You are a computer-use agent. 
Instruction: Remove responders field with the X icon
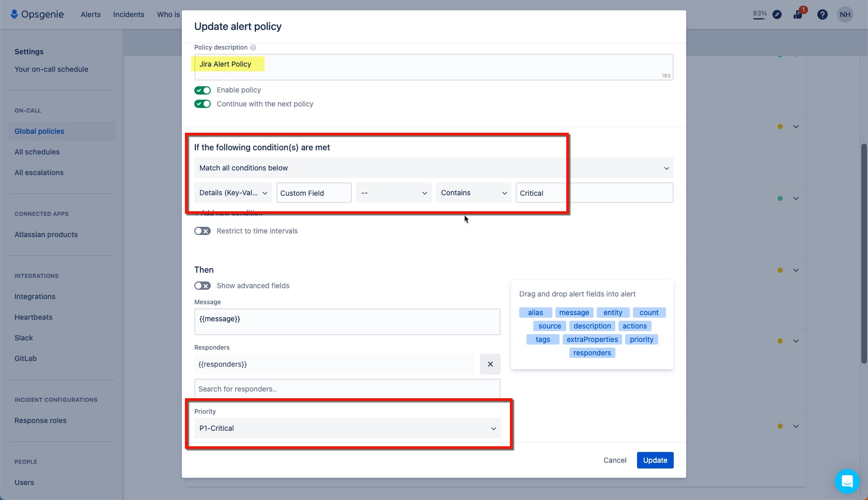pos(490,364)
